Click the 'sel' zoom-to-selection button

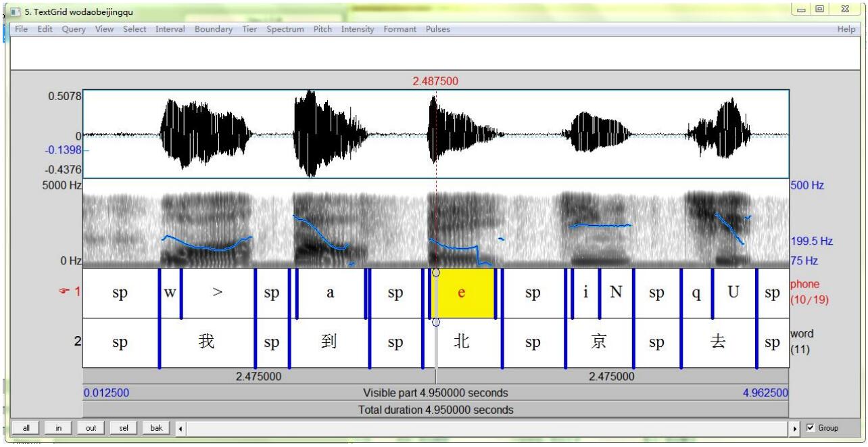click(124, 428)
